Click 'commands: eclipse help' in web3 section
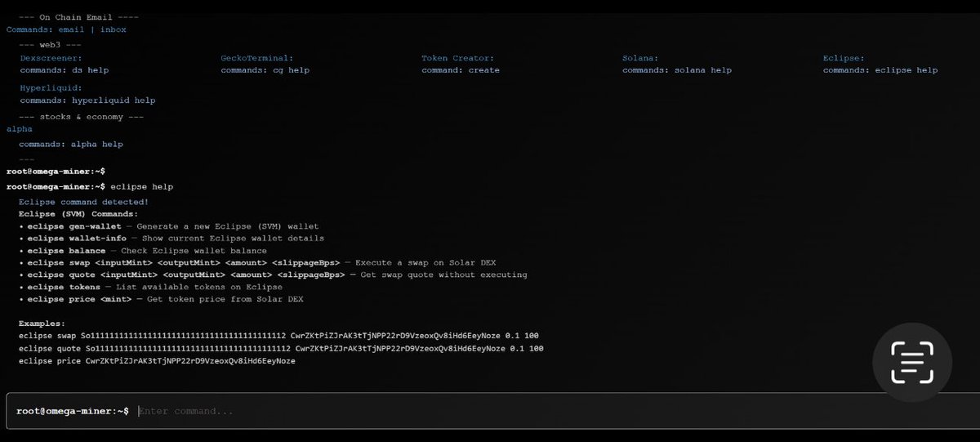 tap(880, 70)
